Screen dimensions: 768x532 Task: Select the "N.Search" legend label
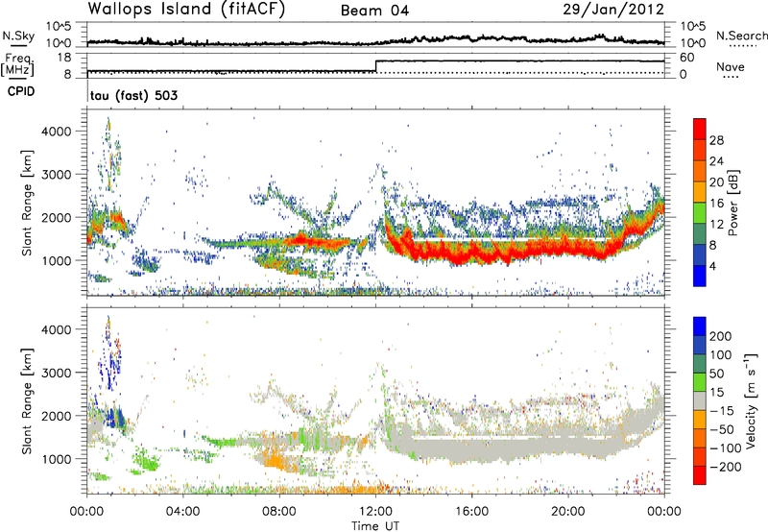pos(742,36)
